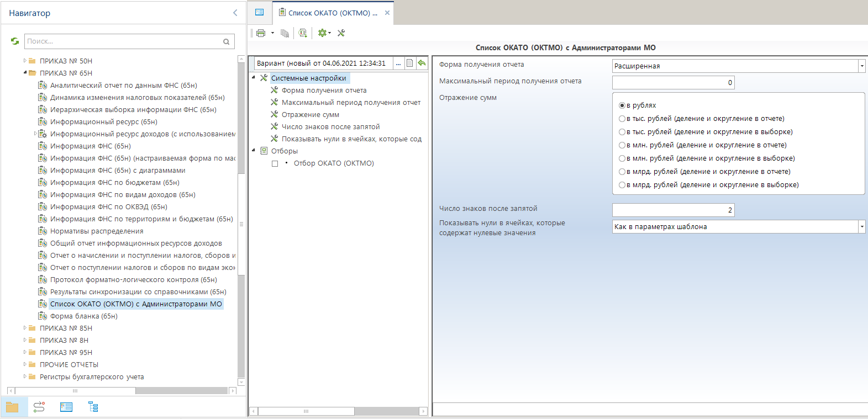Click the Вариант name field

pyautogui.click(x=324, y=63)
